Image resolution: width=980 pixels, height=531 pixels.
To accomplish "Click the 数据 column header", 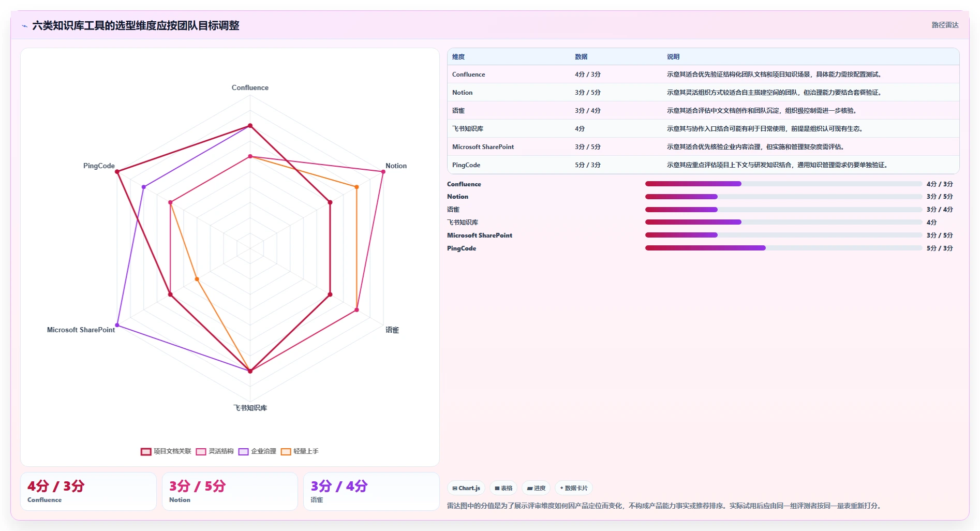I will [581, 57].
